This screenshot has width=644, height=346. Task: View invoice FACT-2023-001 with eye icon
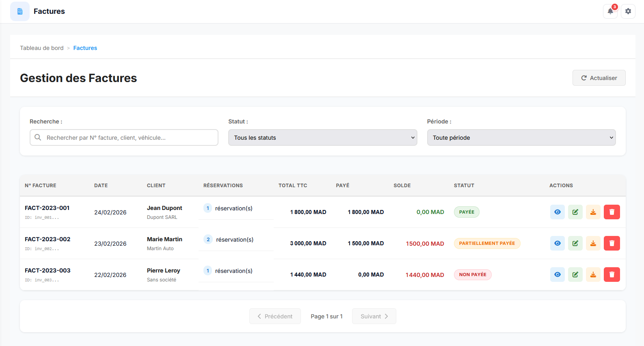(557, 212)
